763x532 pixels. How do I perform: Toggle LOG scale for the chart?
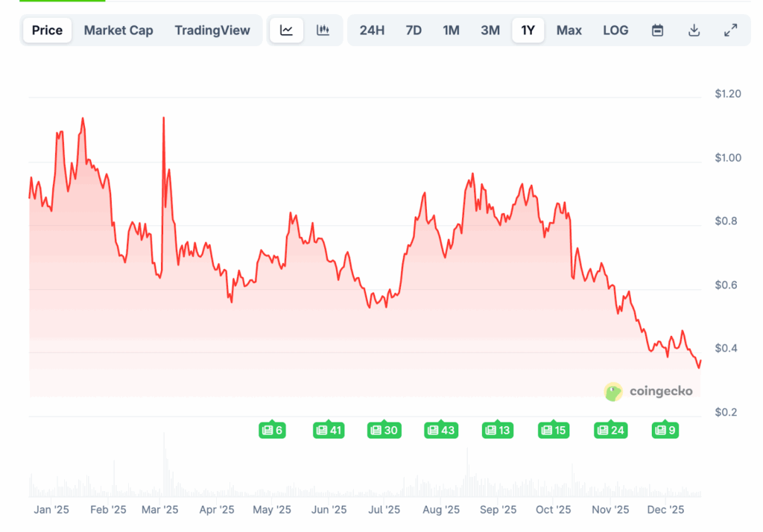[x=615, y=30]
